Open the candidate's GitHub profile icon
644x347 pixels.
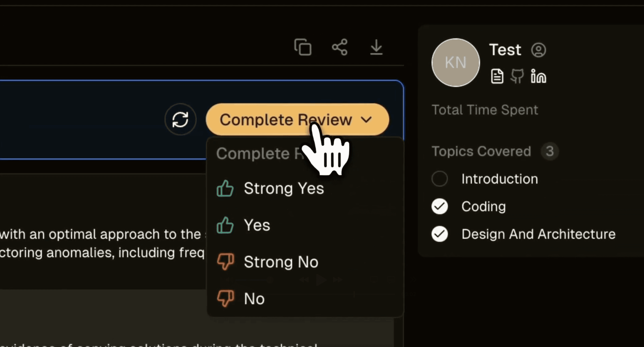[x=517, y=76]
